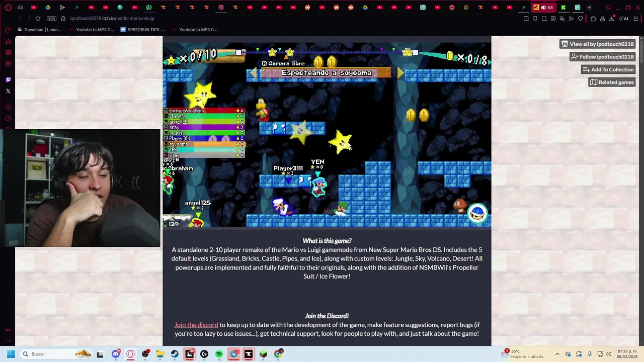Open Telegram from the taskbar
Viewport: 644px width, 362px height.
(234, 354)
